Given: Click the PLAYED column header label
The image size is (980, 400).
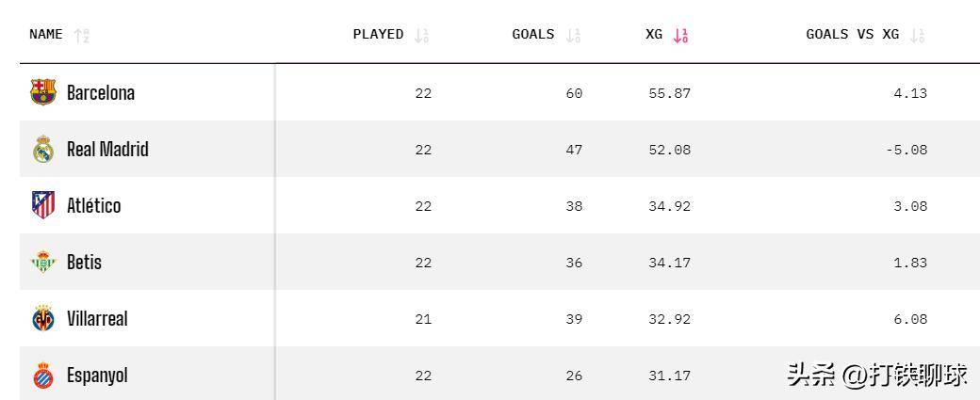Looking at the screenshot, I should [x=378, y=35].
